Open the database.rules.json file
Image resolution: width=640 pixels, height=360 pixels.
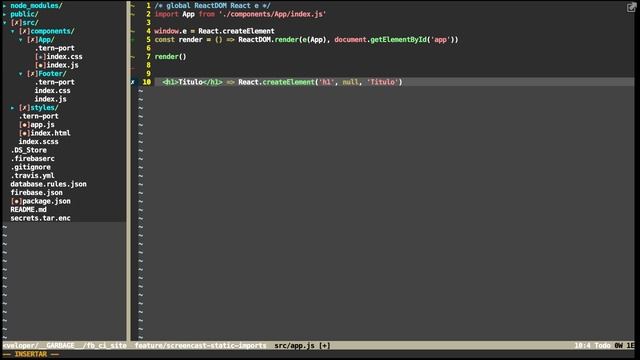tap(49, 184)
